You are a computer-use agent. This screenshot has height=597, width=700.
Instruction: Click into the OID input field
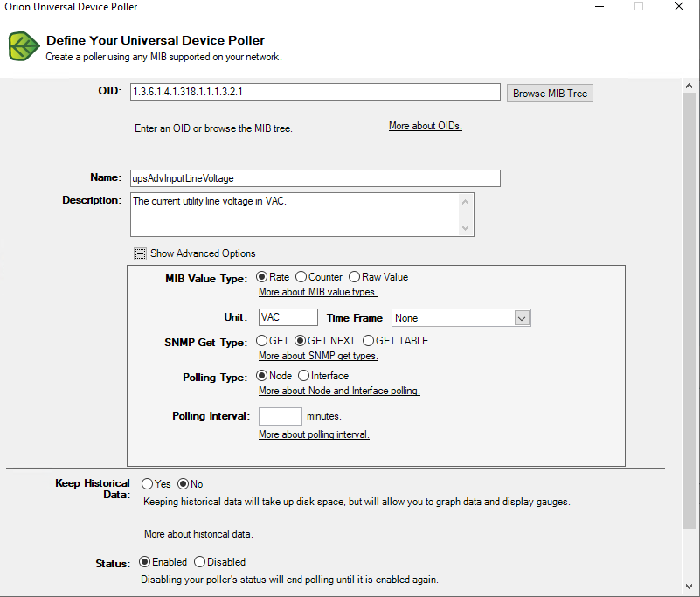coord(315,92)
